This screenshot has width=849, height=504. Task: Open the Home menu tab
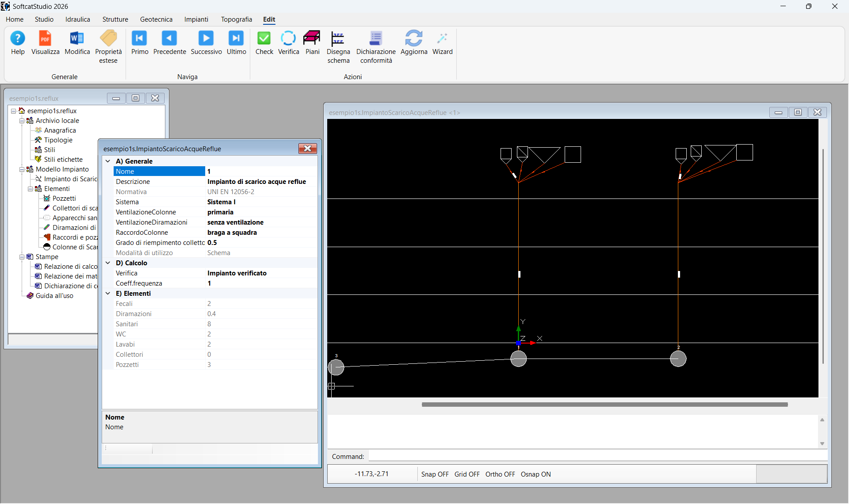pyautogui.click(x=15, y=19)
